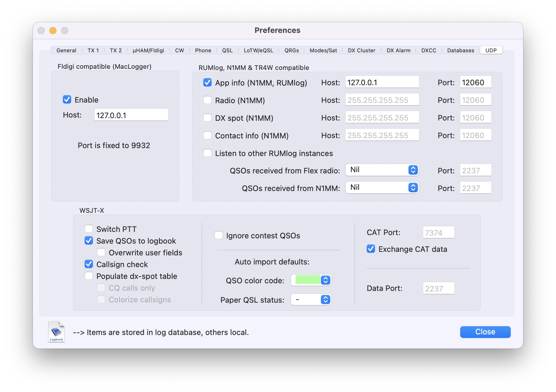Go to the General tab

click(66, 50)
